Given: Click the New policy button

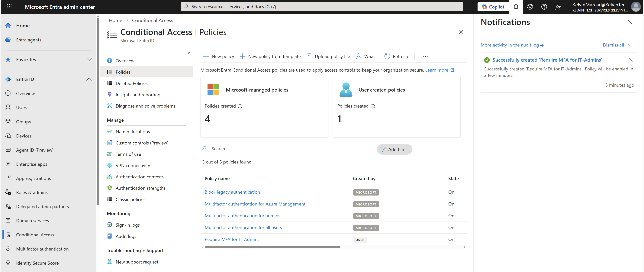Looking at the screenshot, I should (x=218, y=56).
